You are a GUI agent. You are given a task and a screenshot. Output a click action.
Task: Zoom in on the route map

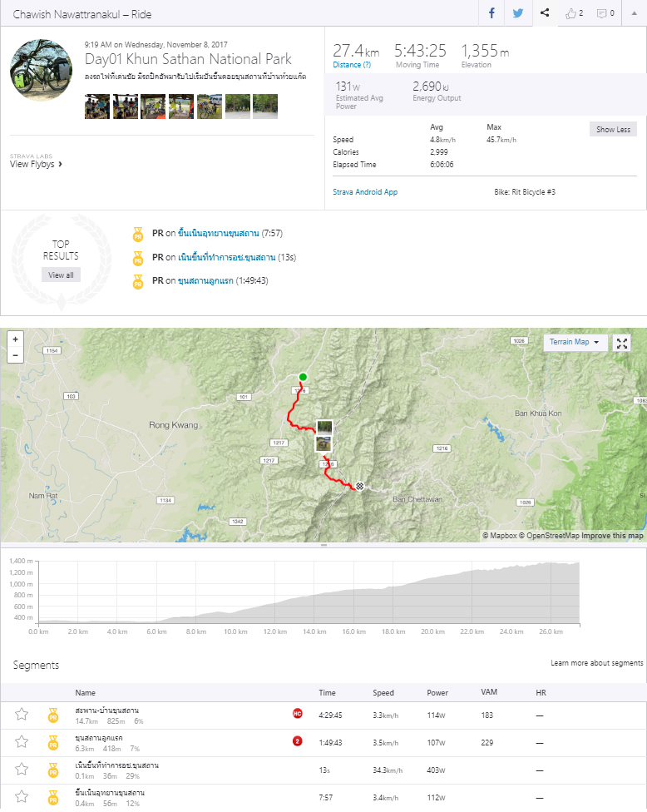coord(16,339)
